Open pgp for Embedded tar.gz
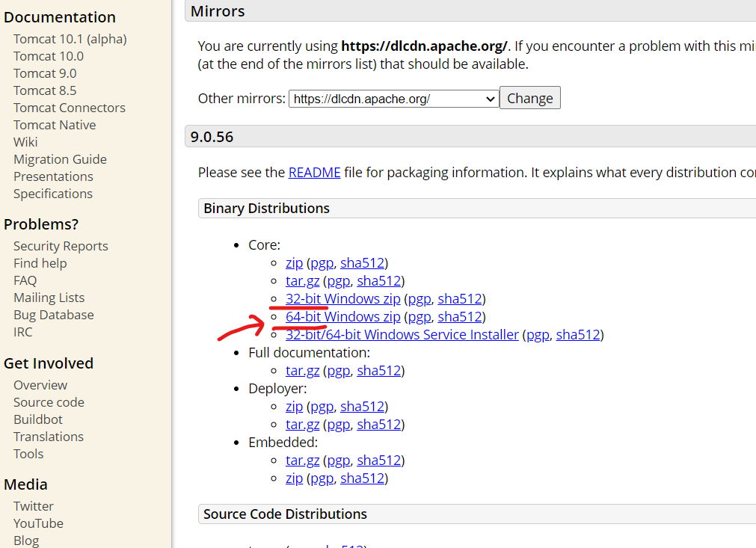 pos(339,461)
